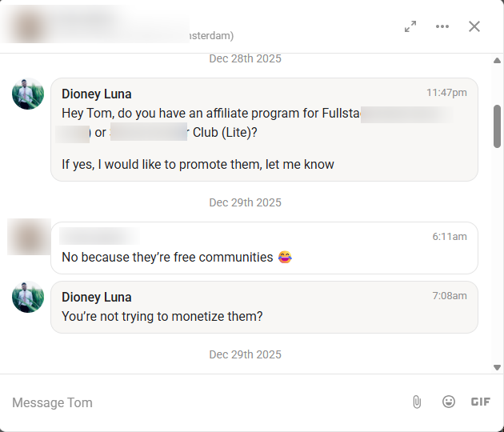Focus the Message Tom input field

(200, 402)
